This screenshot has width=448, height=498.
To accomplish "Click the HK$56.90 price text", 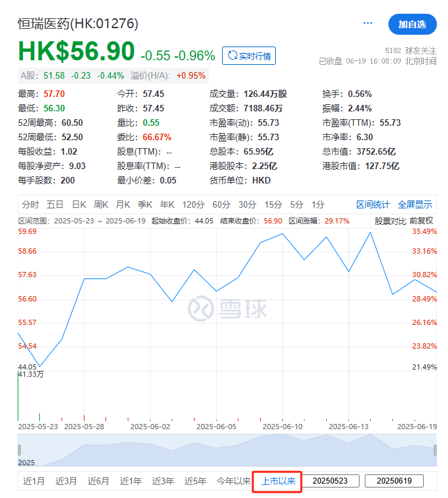I will click(77, 51).
